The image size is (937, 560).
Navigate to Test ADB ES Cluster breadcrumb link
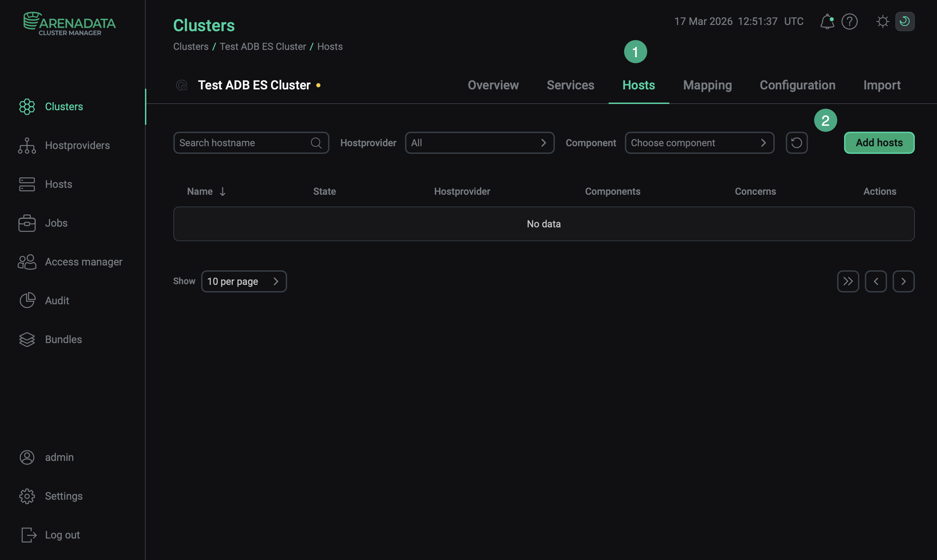[263, 46]
